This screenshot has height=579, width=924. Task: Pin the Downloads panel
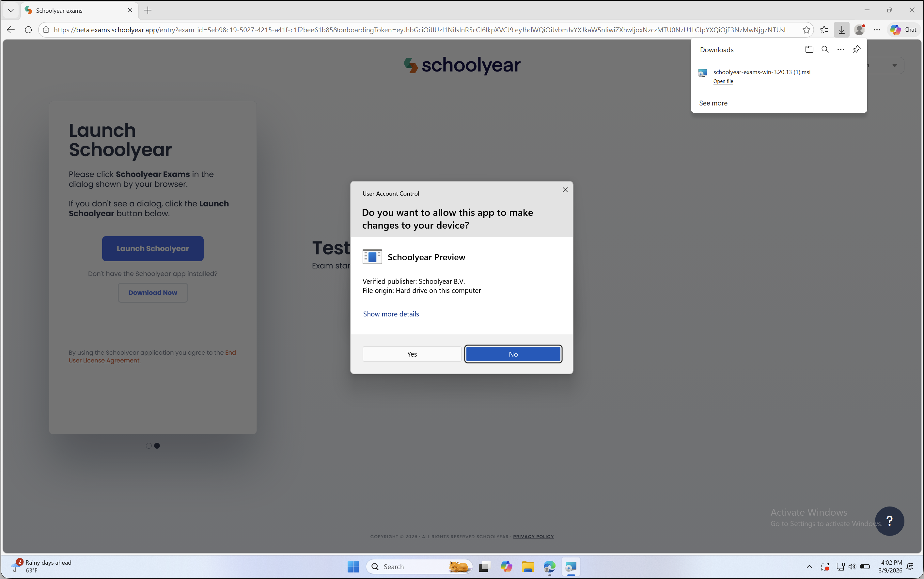point(857,49)
